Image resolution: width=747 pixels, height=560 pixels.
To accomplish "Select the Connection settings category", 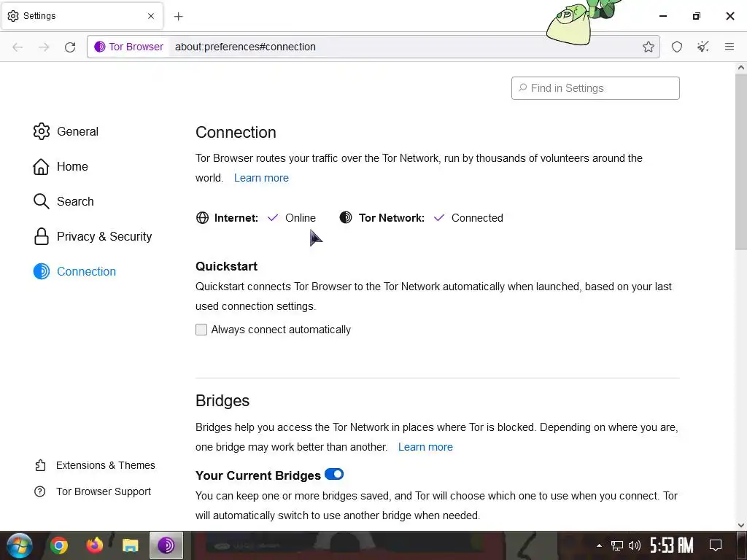I will (75, 271).
